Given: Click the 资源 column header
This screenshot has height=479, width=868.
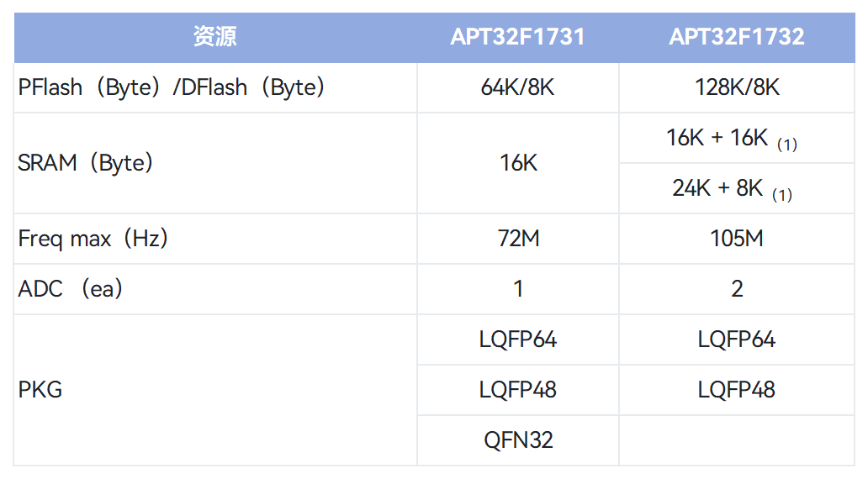Looking at the screenshot, I should click(215, 37).
